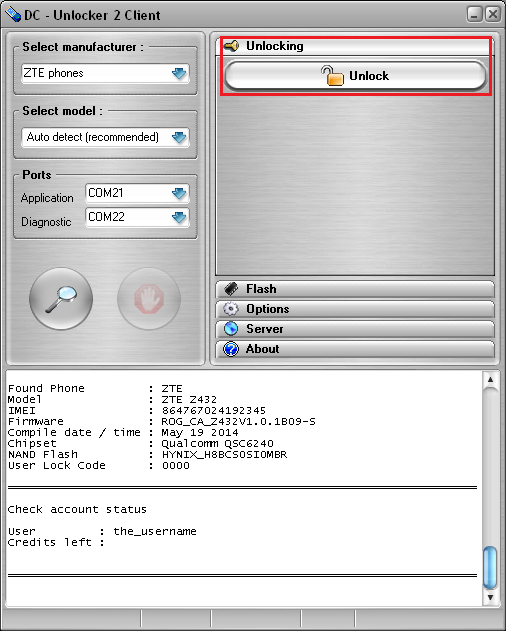
Task: Click the DC-Unlocker title bar app icon
Action: point(13,15)
